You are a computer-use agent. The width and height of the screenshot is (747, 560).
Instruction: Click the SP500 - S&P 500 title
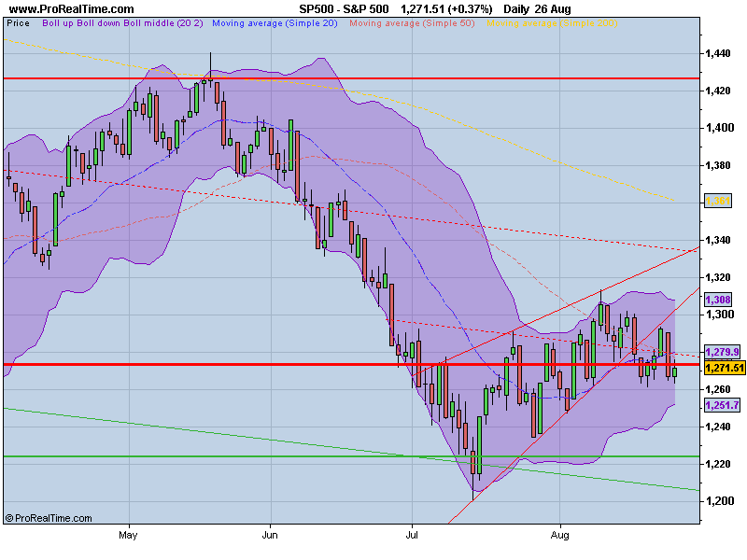344,8
